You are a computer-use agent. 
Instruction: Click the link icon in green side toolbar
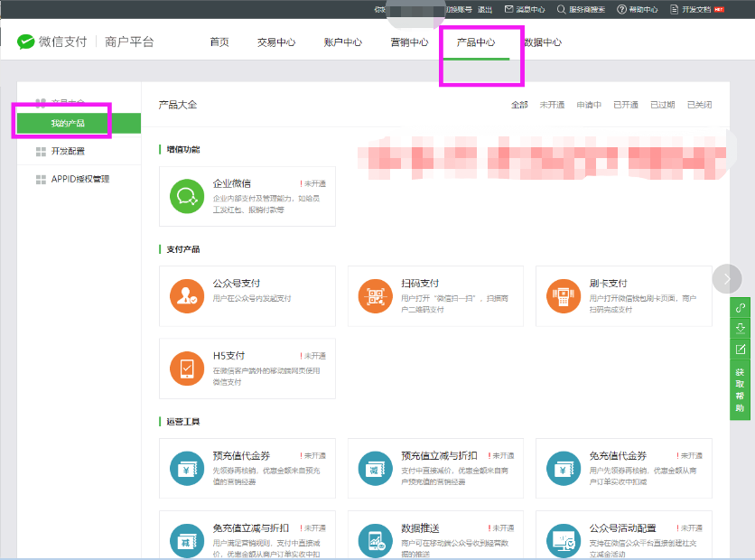(740, 308)
